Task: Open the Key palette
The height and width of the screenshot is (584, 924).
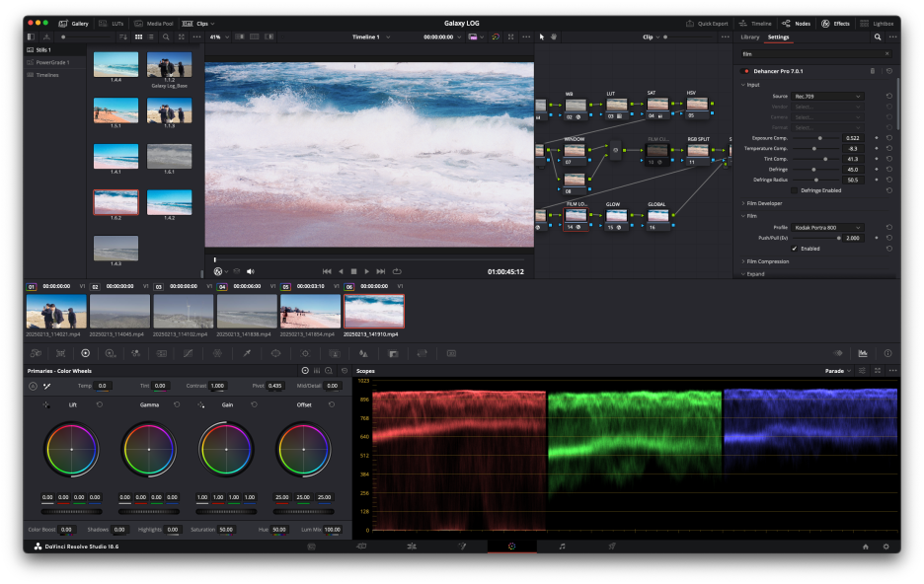Action: click(x=393, y=353)
